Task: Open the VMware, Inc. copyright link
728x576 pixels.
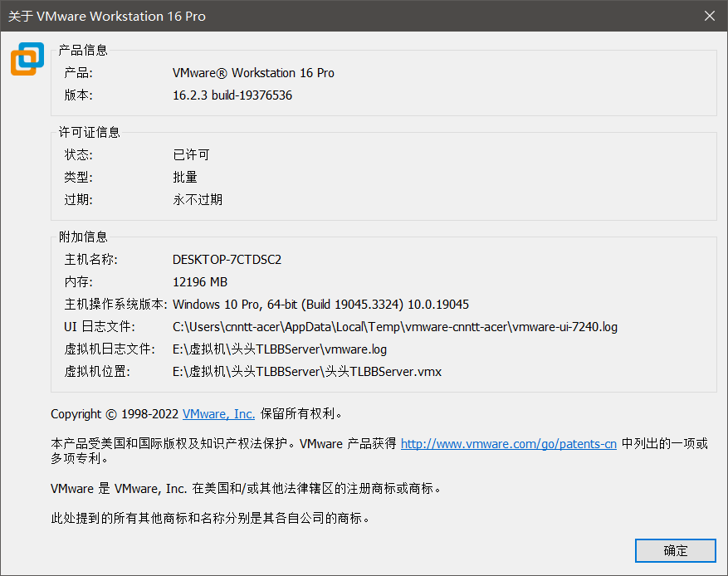Action: (x=218, y=413)
